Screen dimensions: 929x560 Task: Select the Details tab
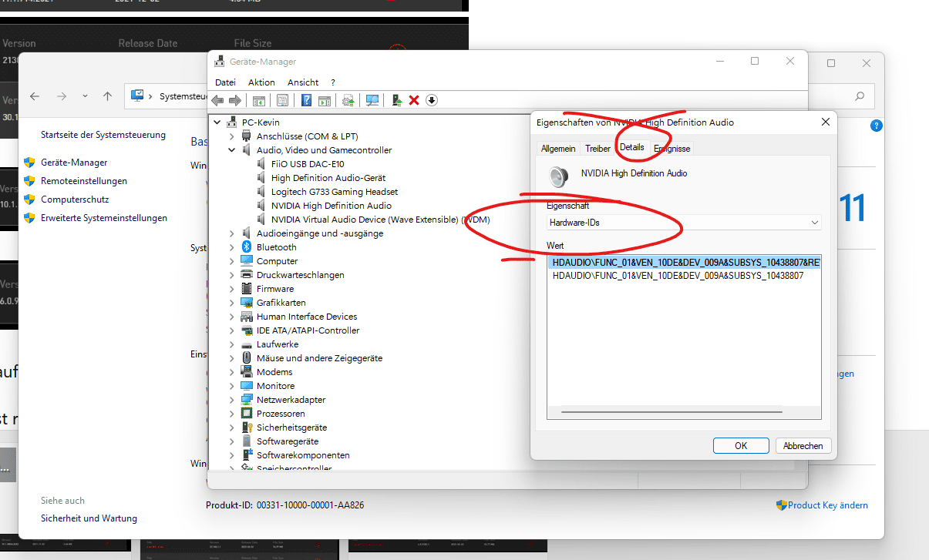(x=631, y=147)
